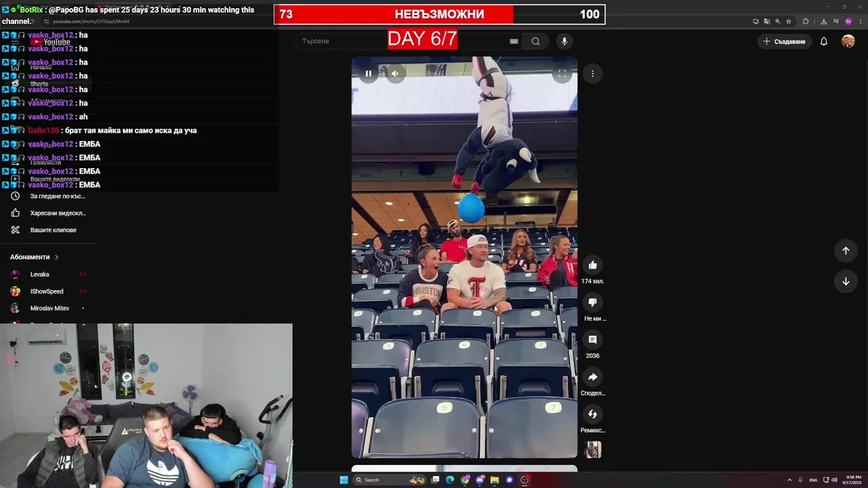Open Chrome's translate page icon

(x=767, y=22)
